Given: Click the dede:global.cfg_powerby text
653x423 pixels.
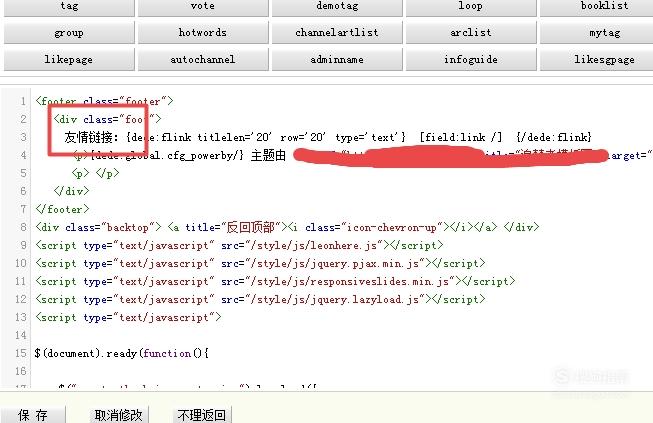Looking at the screenshot, I should [167, 155].
